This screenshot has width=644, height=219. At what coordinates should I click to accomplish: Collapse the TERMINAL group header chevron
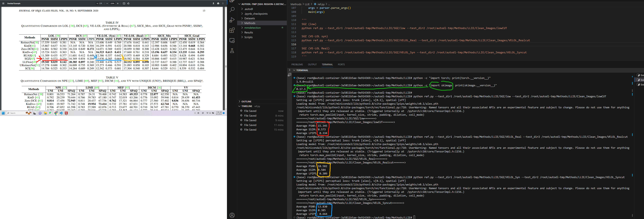[x=294, y=70]
